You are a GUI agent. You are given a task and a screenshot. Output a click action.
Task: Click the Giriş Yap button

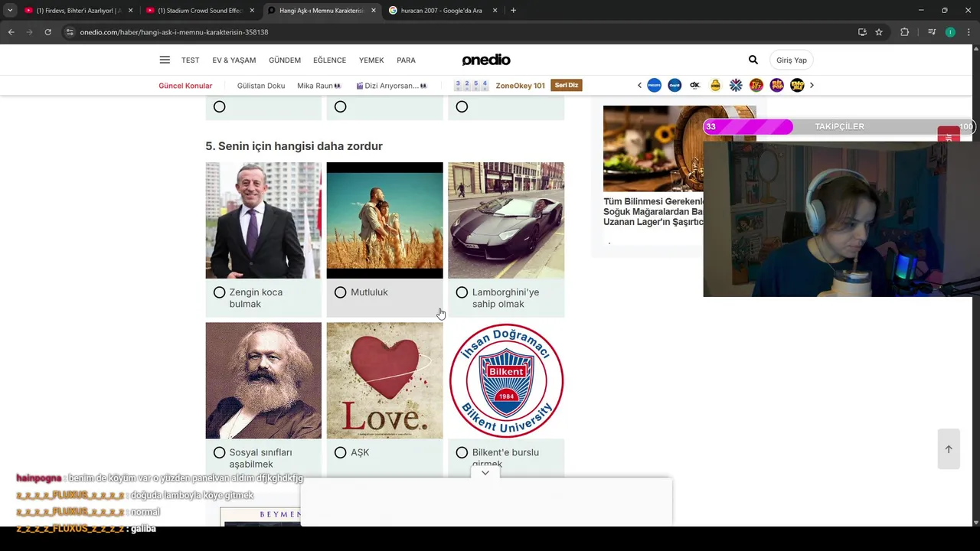coord(792,60)
